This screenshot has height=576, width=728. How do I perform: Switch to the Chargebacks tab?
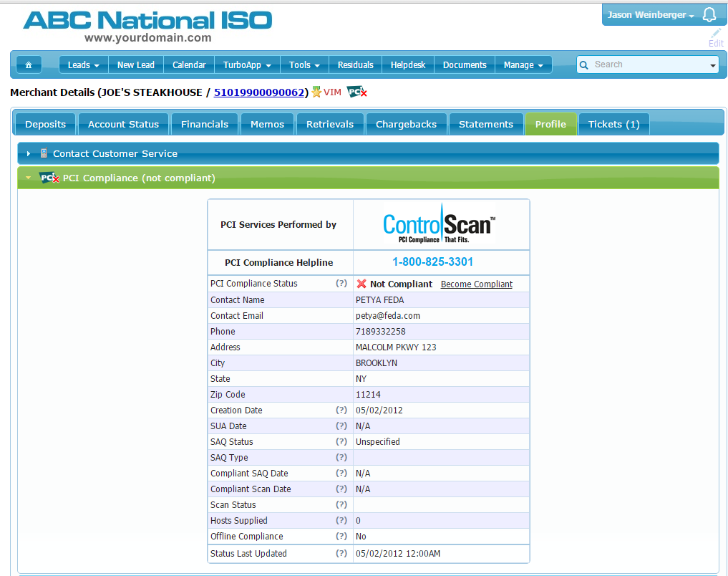(x=407, y=124)
